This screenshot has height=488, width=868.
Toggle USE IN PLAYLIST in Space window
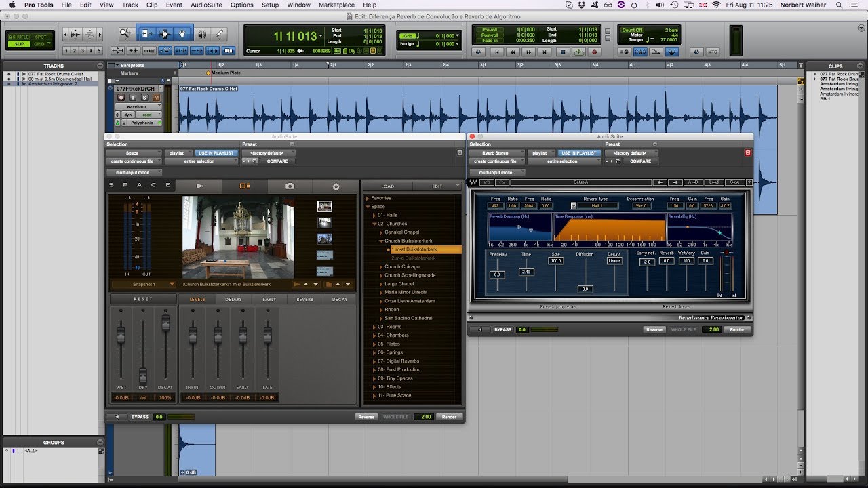click(216, 153)
